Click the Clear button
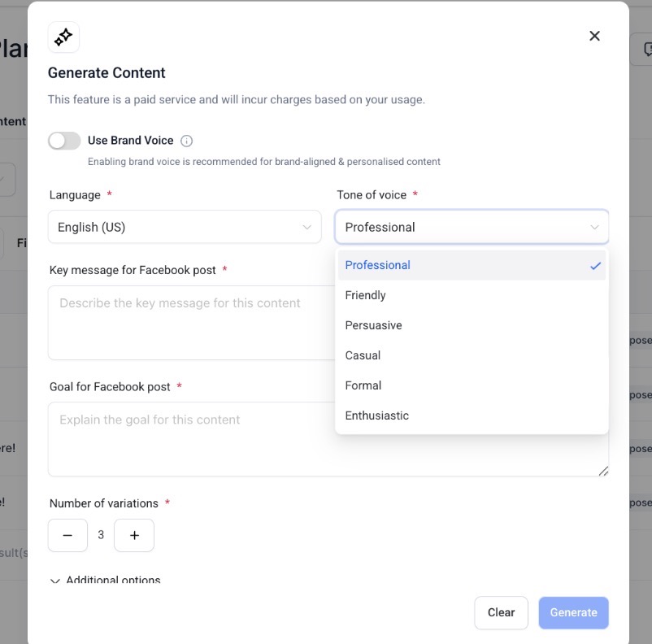 [x=501, y=612]
